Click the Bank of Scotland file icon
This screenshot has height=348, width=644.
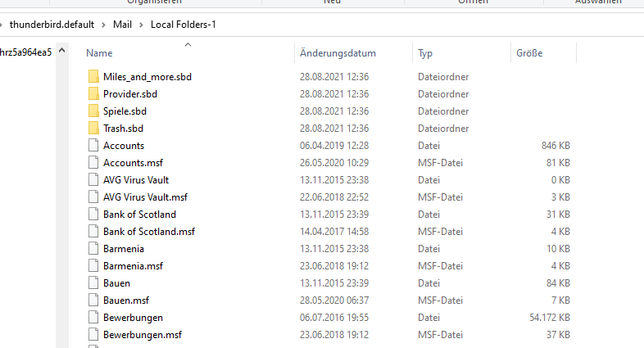click(93, 215)
